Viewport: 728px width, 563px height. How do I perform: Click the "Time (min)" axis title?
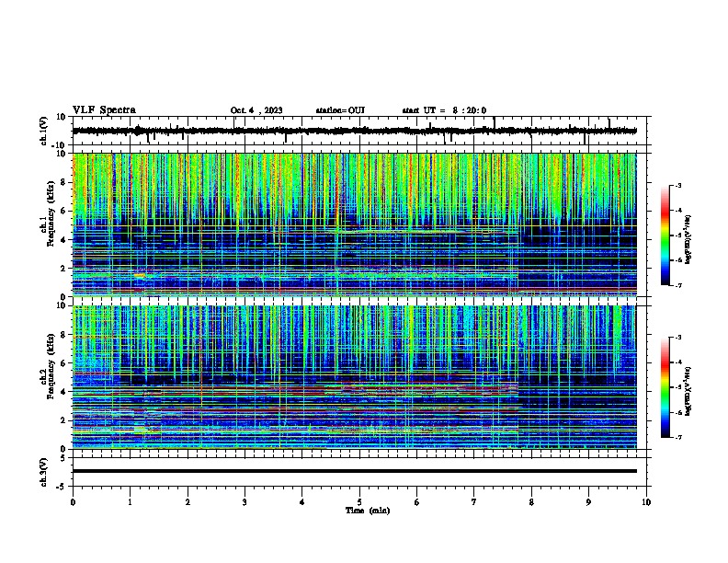368,511
